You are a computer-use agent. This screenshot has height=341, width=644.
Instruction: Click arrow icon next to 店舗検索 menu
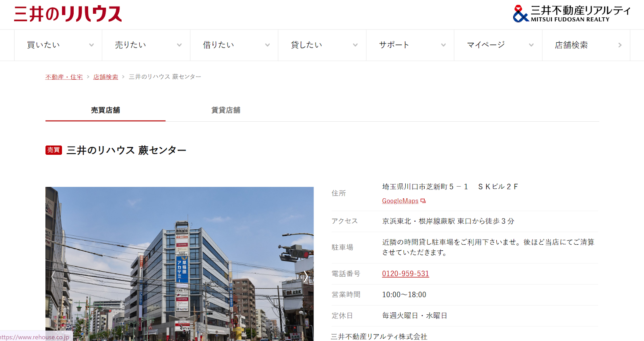coord(620,45)
